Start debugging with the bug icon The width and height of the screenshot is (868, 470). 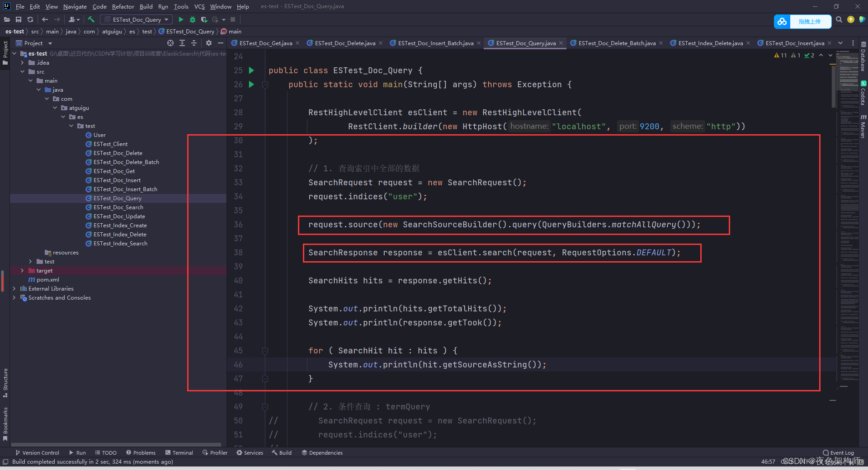coord(193,19)
